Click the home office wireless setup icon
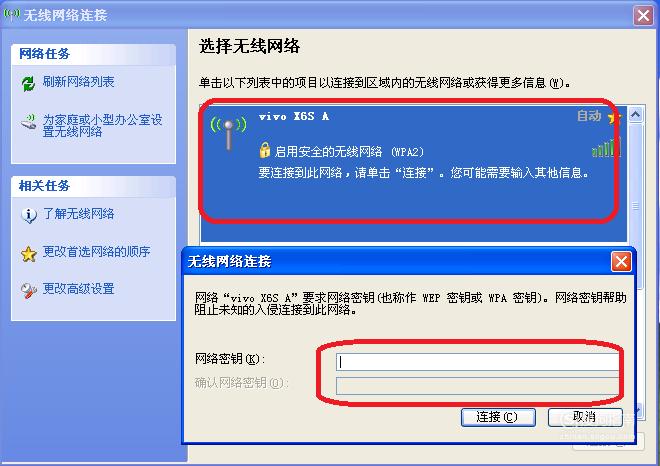This screenshot has height=466, width=660. (x=29, y=122)
